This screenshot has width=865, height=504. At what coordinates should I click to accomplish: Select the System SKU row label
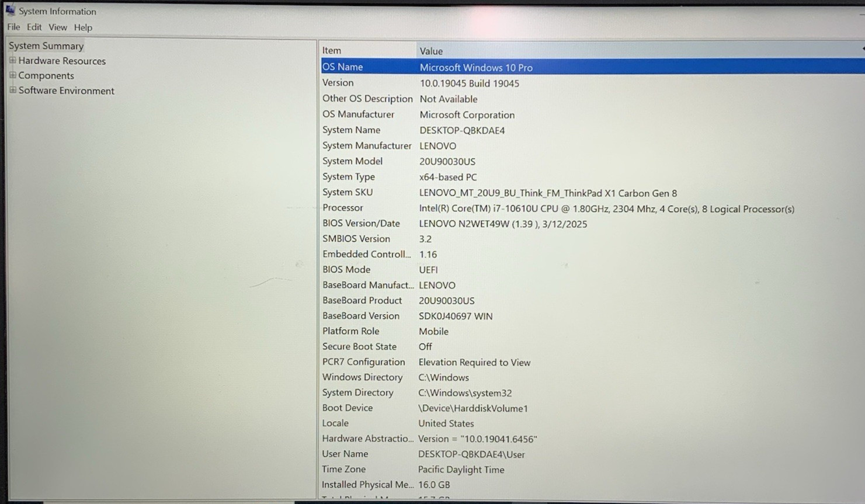[348, 192]
